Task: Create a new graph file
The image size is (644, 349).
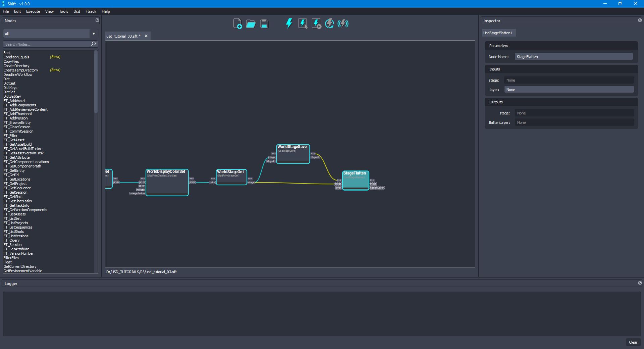Action: coord(238,23)
